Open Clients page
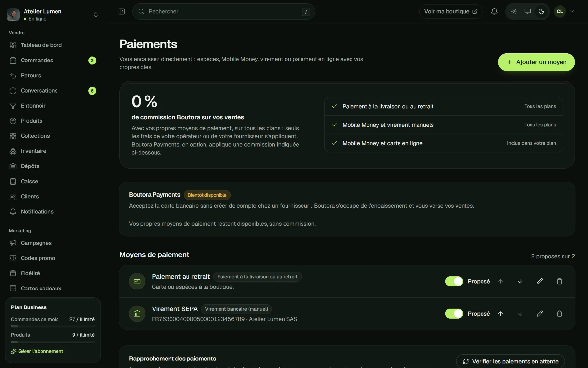The image size is (588, 368). point(53,196)
